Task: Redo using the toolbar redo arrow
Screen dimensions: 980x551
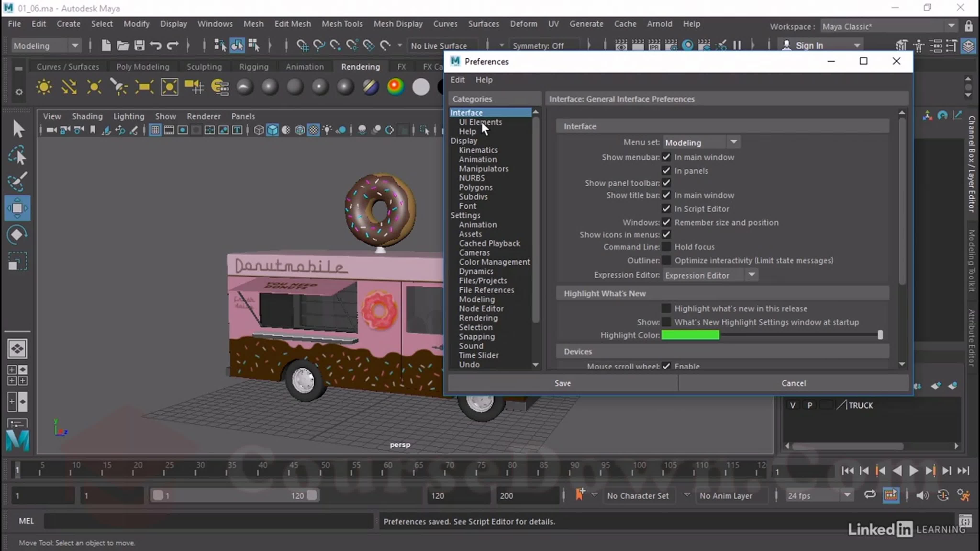Action: (x=172, y=46)
